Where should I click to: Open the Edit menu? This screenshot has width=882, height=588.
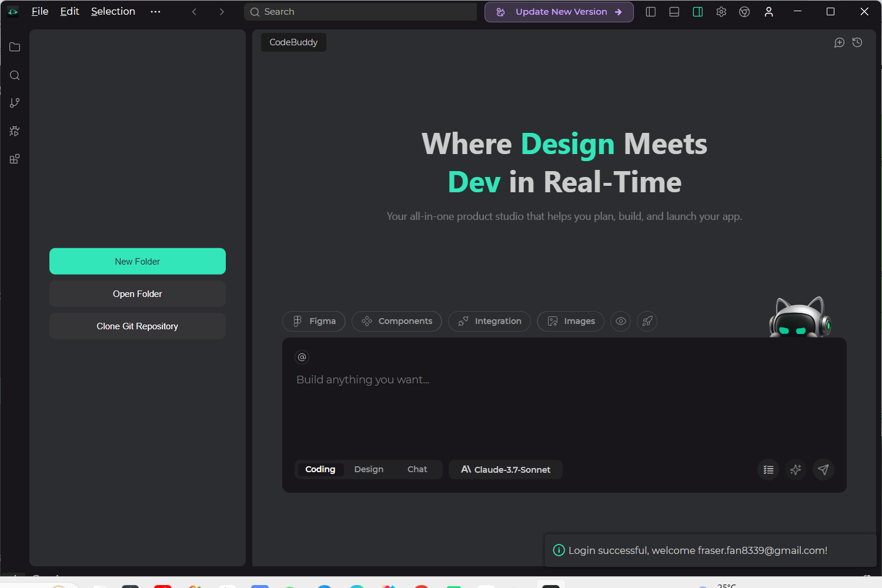69,12
